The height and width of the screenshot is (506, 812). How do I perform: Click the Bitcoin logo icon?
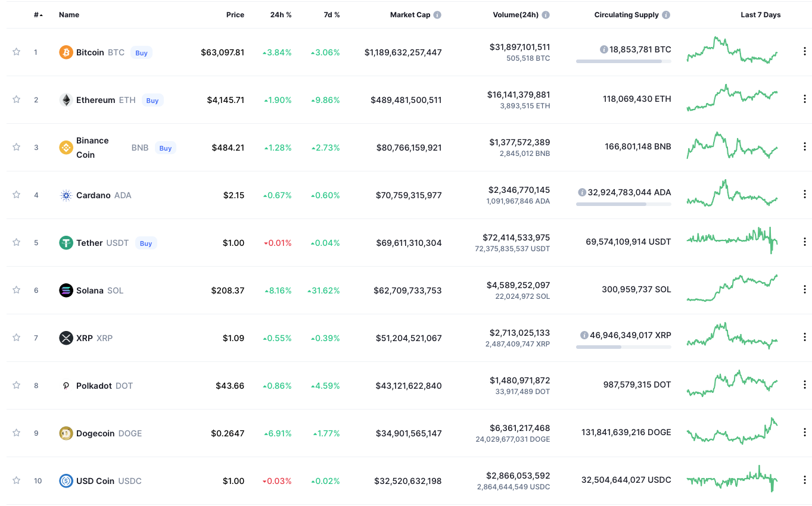click(66, 52)
